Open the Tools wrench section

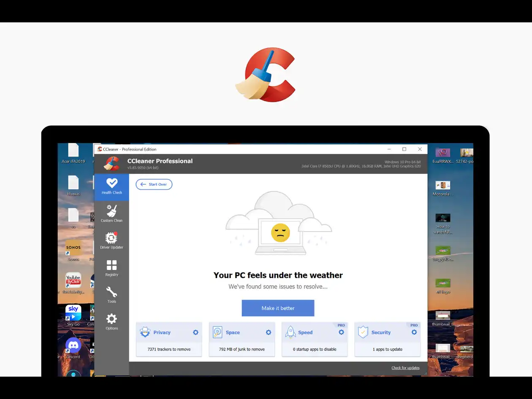111,294
